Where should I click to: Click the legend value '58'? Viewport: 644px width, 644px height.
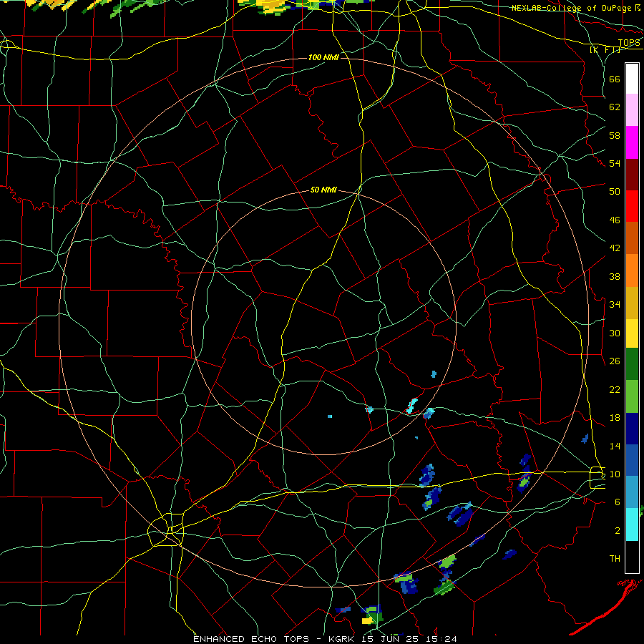pos(615,135)
